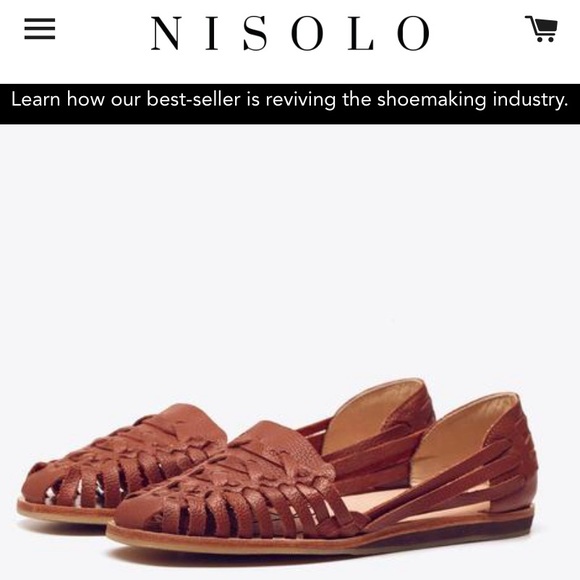Open the hamburger navigation menu
This screenshot has height=580, width=580.
[x=40, y=28]
